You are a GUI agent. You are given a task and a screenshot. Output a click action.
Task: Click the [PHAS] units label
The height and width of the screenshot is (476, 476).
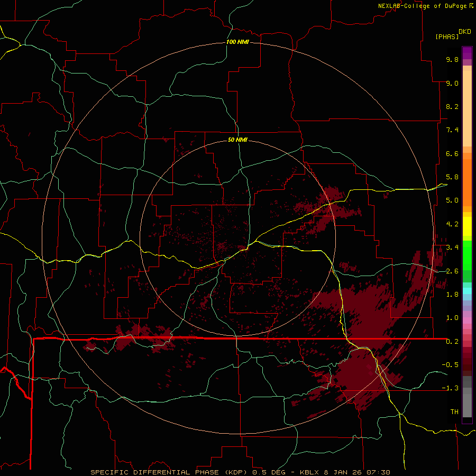tap(447, 36)
